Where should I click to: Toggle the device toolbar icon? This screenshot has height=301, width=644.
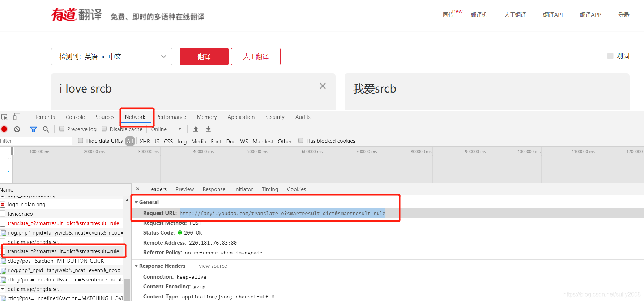(17, 117)
